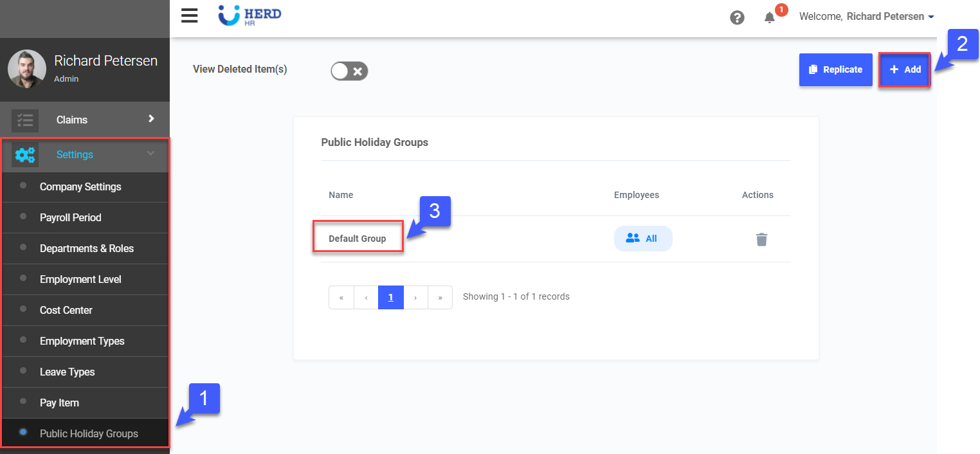Viewport: 980px width, 454px height.
Task: Click the Claims checklist icon
Action: [25, 120]
